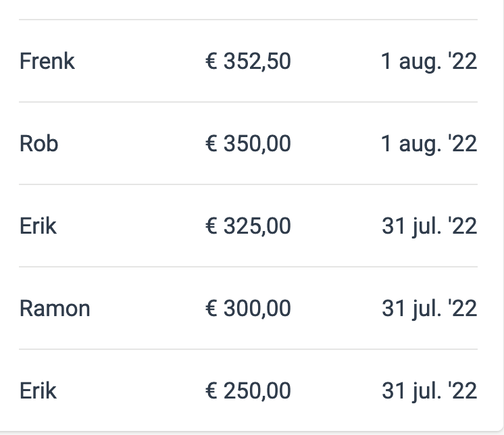Select the € 300,00 amount
The width and height of the screenshot is (504, 435).
tap(248, 309)
